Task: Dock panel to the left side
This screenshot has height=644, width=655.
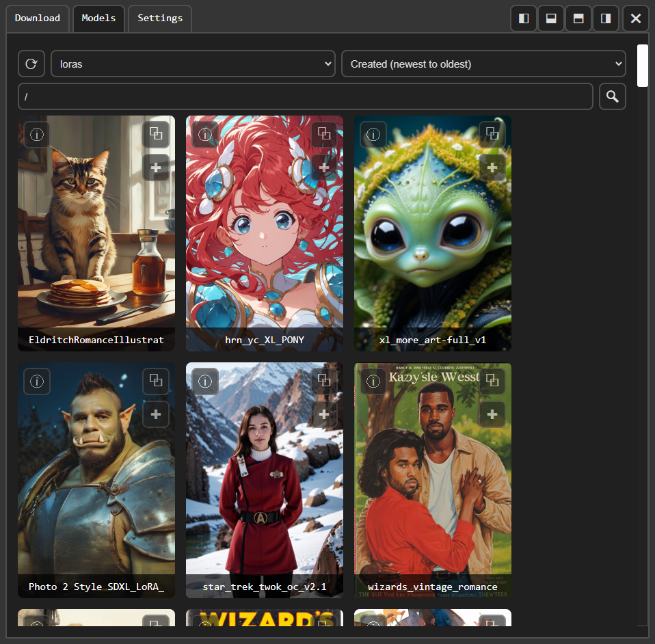Action: [524, 18]
